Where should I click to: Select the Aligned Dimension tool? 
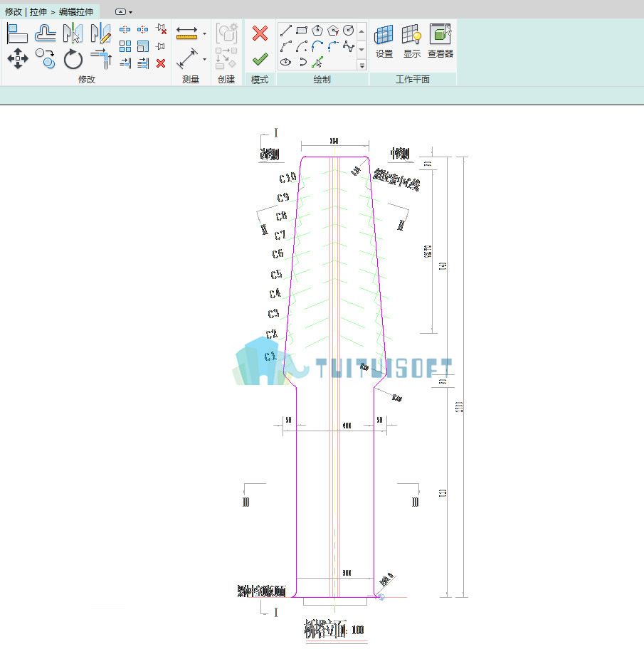187,58
